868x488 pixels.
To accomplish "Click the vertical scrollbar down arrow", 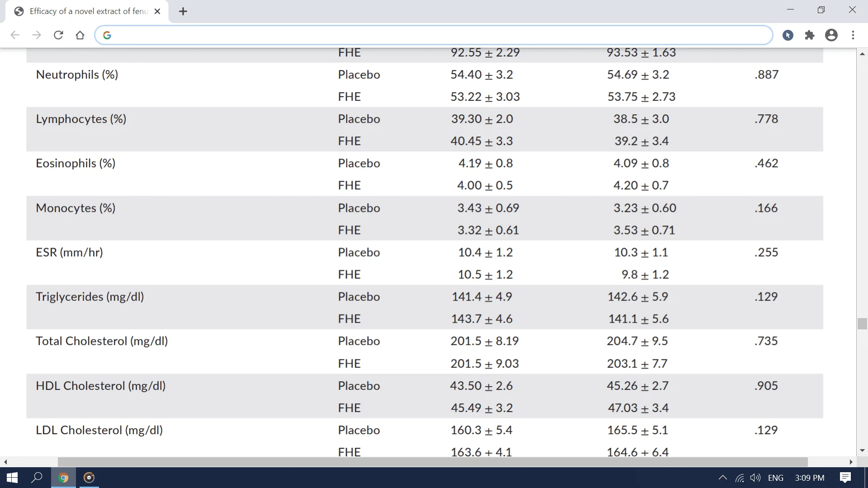I will (x=862, y=450).
